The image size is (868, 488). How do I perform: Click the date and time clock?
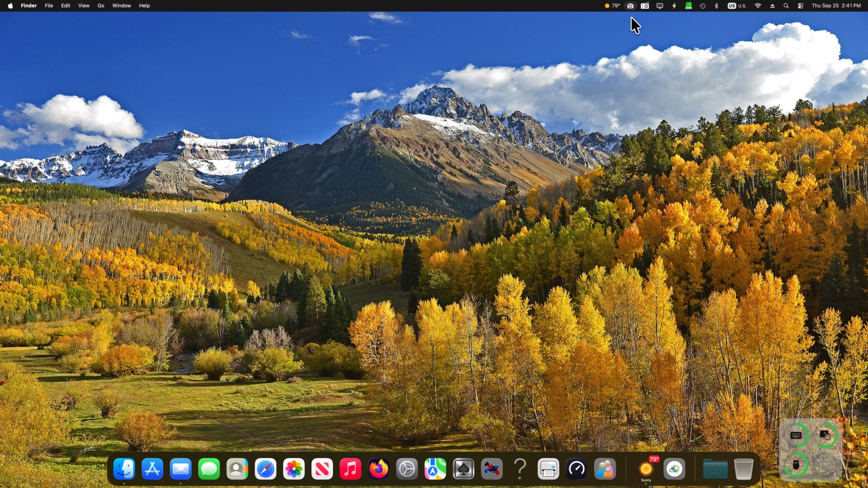pos(836,6)
